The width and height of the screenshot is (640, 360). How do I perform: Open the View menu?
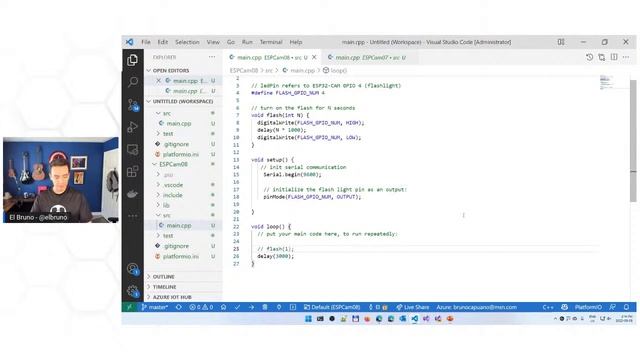coord(213,42)
